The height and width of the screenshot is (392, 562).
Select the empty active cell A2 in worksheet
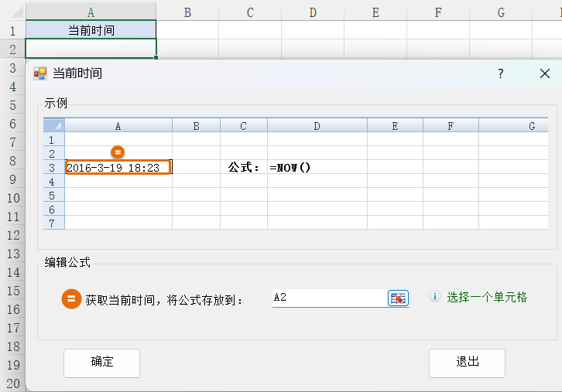pyautogui.click(x=91, y=48)
